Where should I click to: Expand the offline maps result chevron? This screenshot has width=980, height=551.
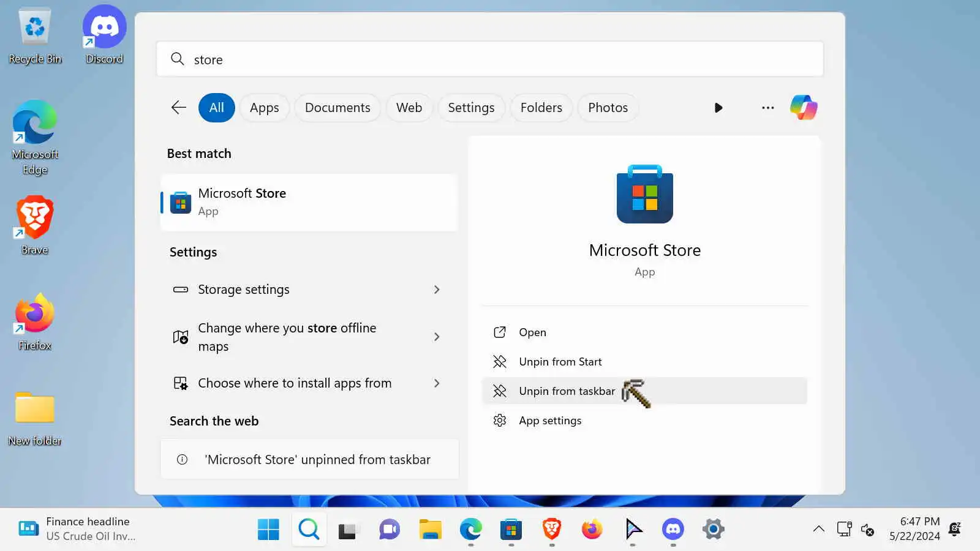point(437,337)
